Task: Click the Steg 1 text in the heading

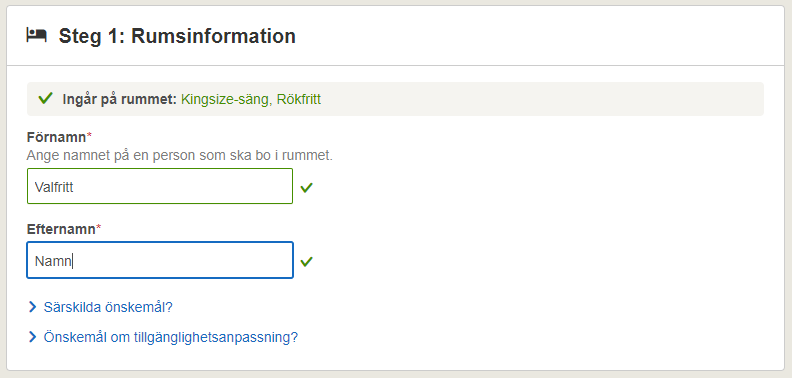Action: [92, 37]
